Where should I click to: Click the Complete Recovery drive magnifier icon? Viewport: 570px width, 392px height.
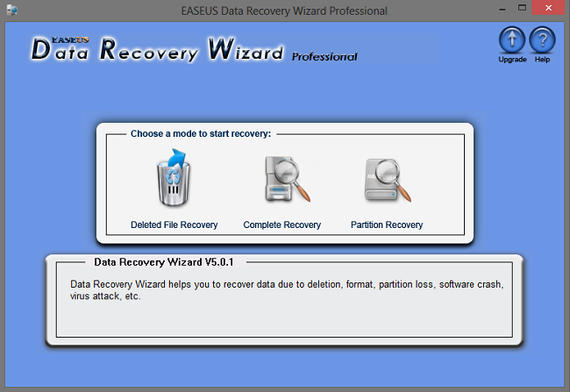(x=287, y=179)
